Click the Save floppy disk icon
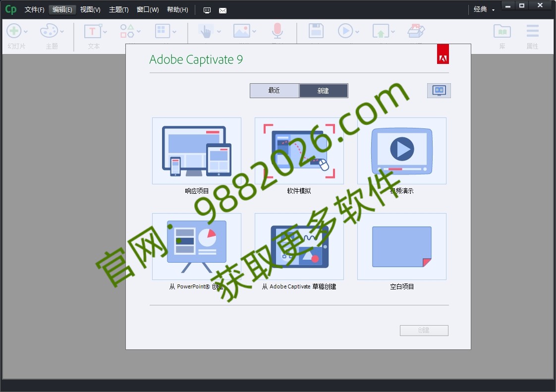556x392 pixels. 316,31
